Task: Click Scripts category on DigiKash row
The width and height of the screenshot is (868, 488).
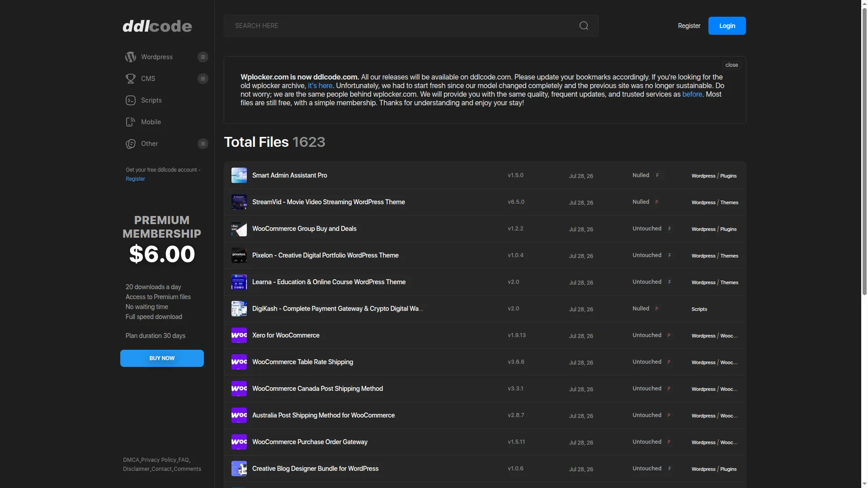Action: 699,309
